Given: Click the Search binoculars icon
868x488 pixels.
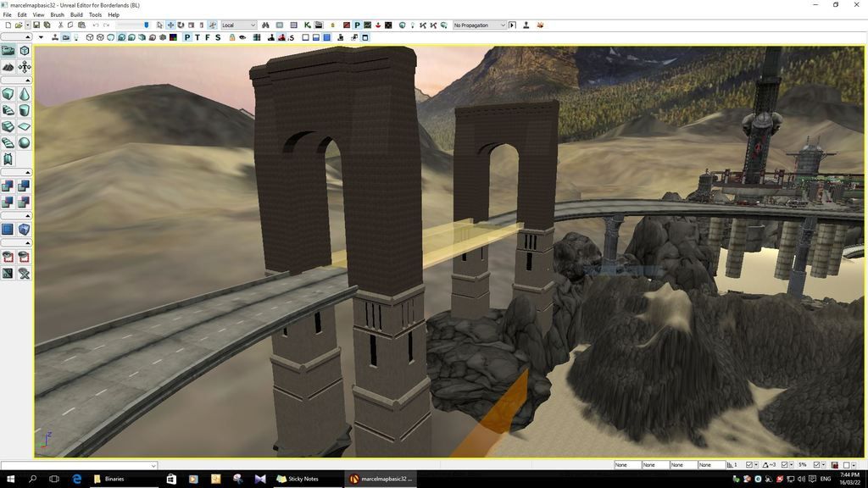Looking at the screenshot, I should pyautogui.click(x=265, y=25).
